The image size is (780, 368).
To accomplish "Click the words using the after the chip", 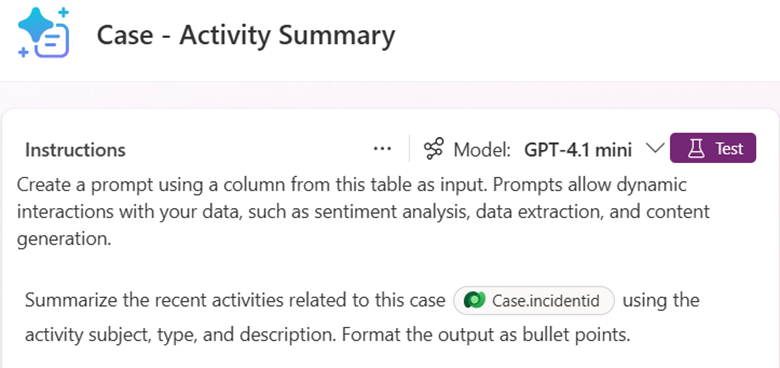I will coord(661,301).
